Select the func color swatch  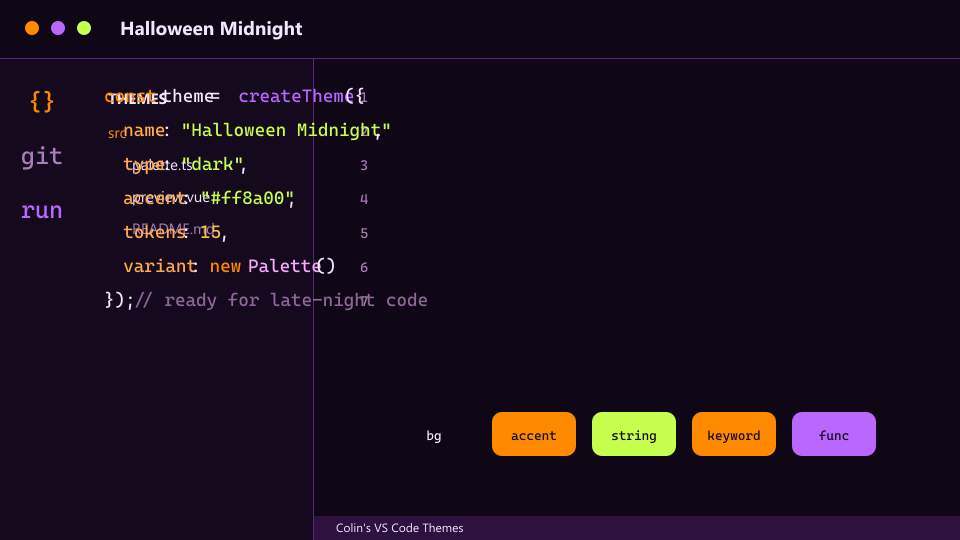point(834,434)
